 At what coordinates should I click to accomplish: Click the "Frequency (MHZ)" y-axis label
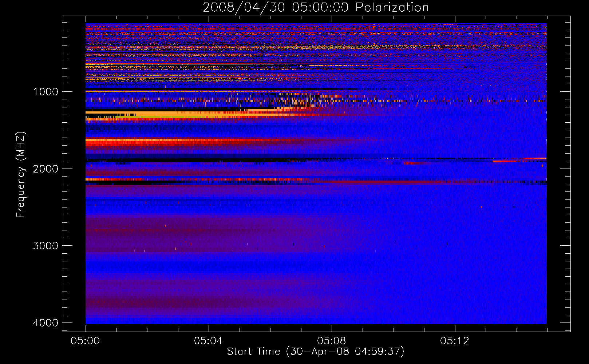pyautogui.click(x=21, y=175)
